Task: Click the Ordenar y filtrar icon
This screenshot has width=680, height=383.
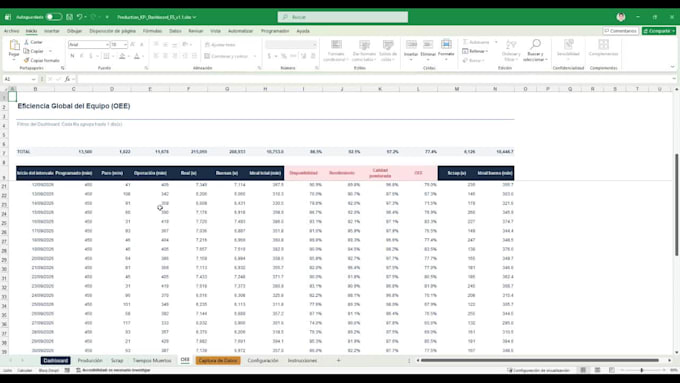Action: (x=511, y=44)
